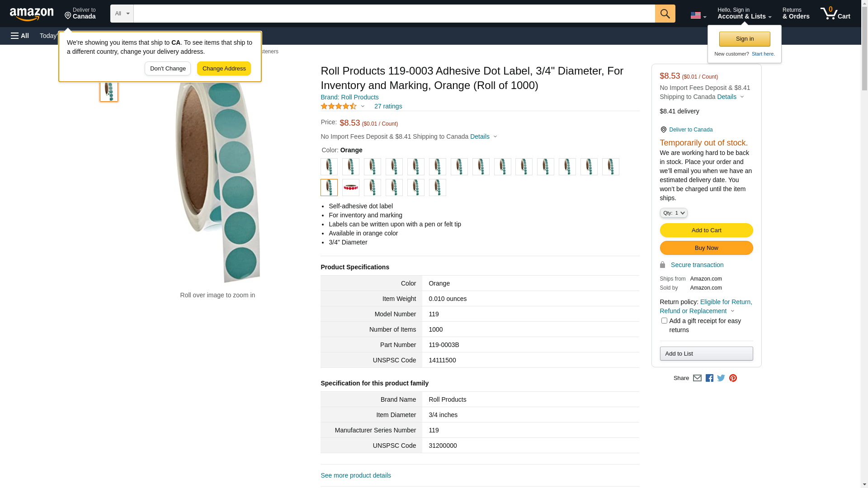Click the magnifying glass search button

pos(665,14)
